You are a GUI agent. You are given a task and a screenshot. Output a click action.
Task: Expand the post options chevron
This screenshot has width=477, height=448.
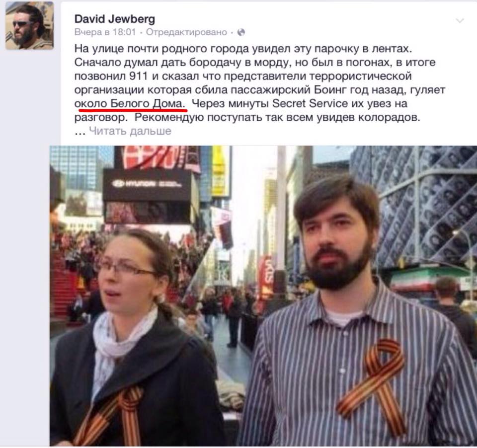click(460, 21)
